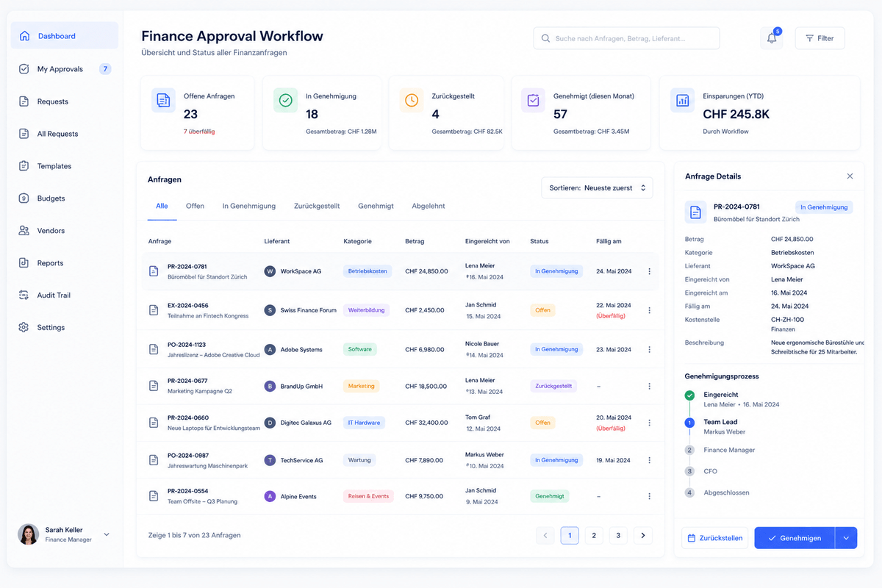This screenshot has height=588, width=882.
Task: Click the Budgets icon in sidebar
Action: pos(24,198)
